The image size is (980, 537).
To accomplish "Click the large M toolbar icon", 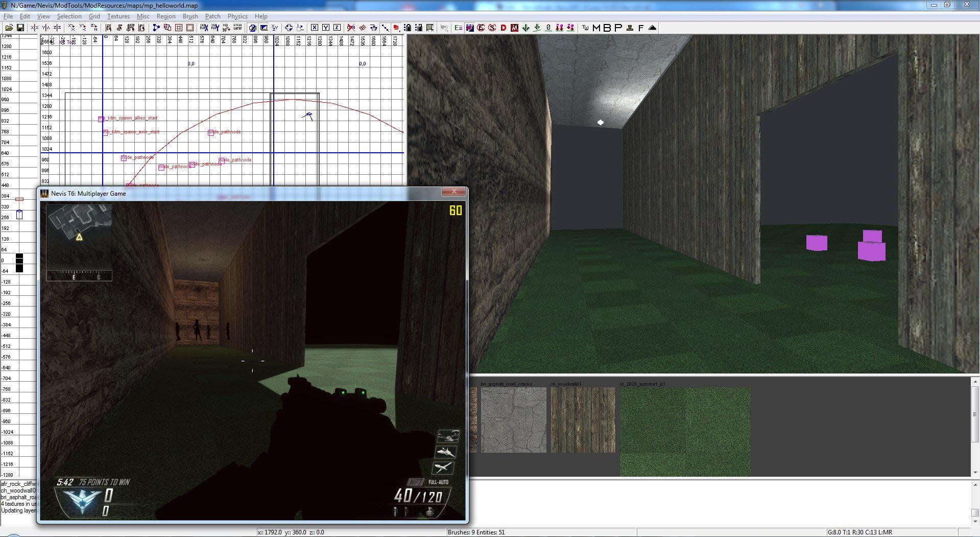I will [596, 28].
